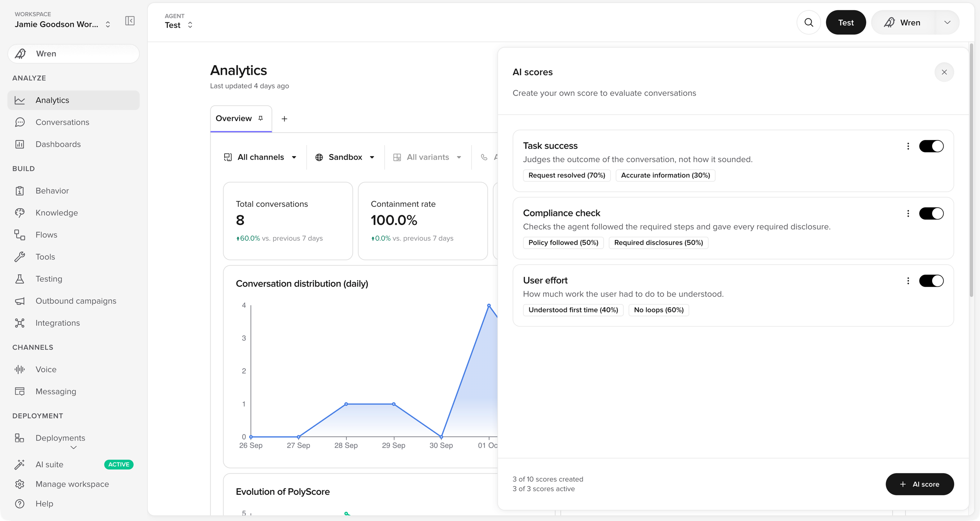Click the Wren button in header
Screen dimensions: 980x521
[903, 22]
